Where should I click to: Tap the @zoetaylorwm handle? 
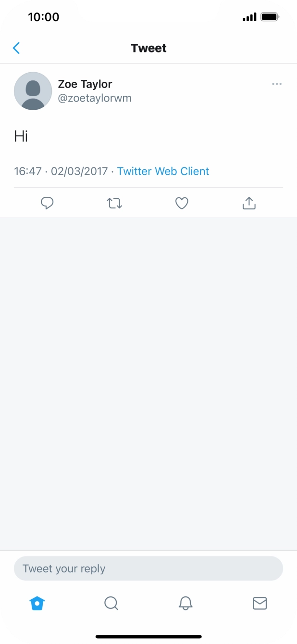pyautogui.click(x=95, y=98)
